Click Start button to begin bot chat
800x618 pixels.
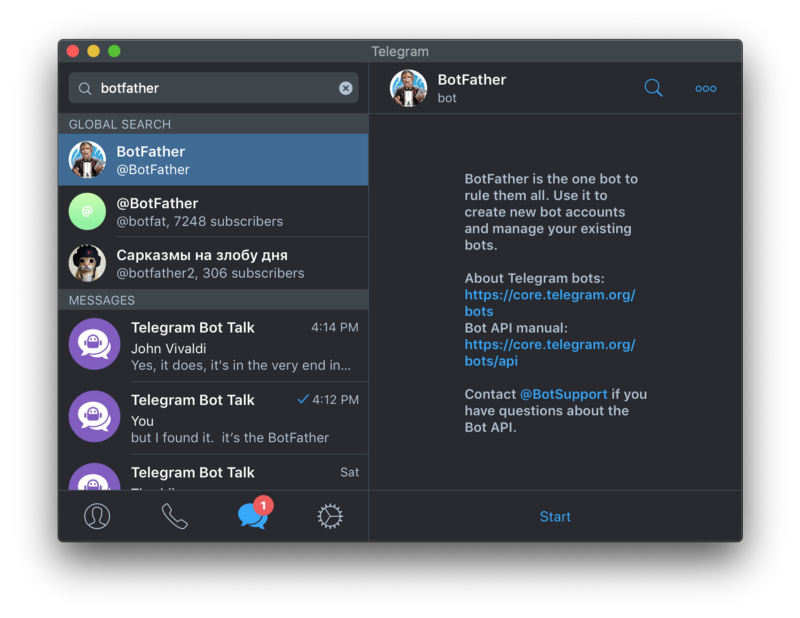point(555,516)
